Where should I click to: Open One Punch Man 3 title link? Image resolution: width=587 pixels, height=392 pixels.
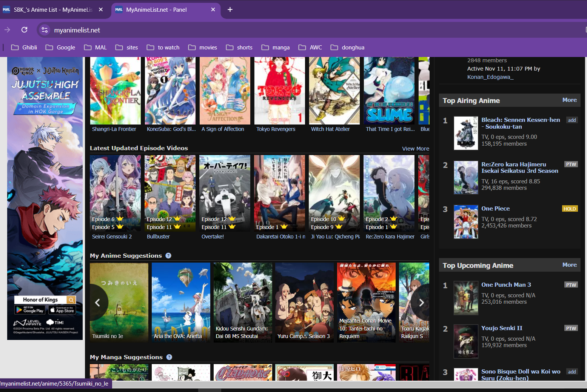click(x=506, y=284)
